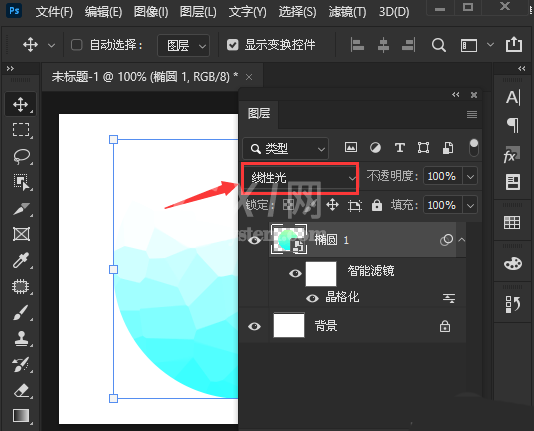Collapse the right panel dock arrows
The image size is (534, 431).
[x=522, y=69]
